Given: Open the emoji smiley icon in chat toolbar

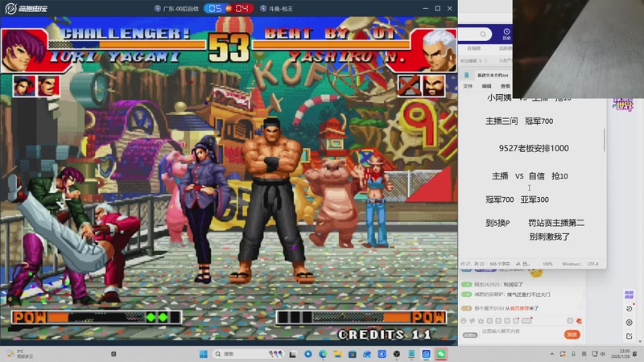Looking at the screenshot, I should click(464, 320).
